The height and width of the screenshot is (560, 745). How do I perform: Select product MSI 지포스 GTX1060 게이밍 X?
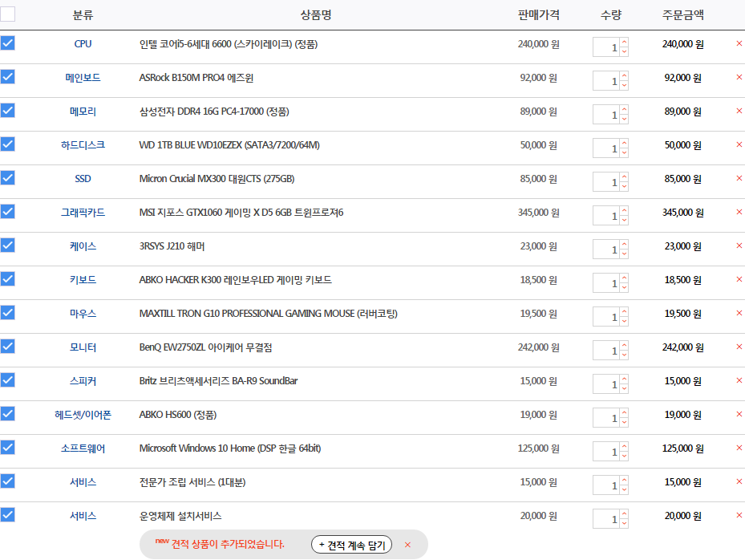(241, 213)
